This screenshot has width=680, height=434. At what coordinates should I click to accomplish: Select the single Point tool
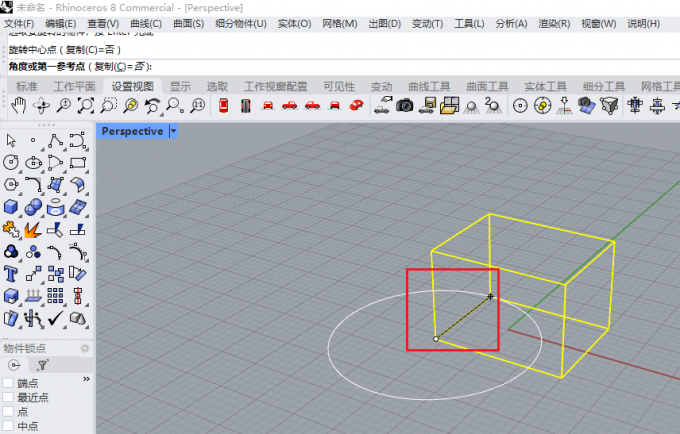pyautogui.click(x=33, y=140)
